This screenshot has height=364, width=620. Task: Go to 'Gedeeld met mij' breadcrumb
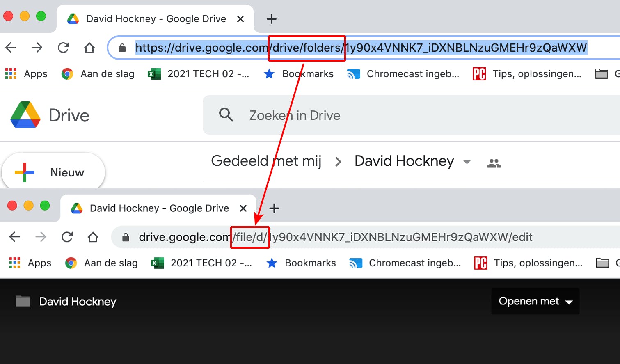pos(266,161)
